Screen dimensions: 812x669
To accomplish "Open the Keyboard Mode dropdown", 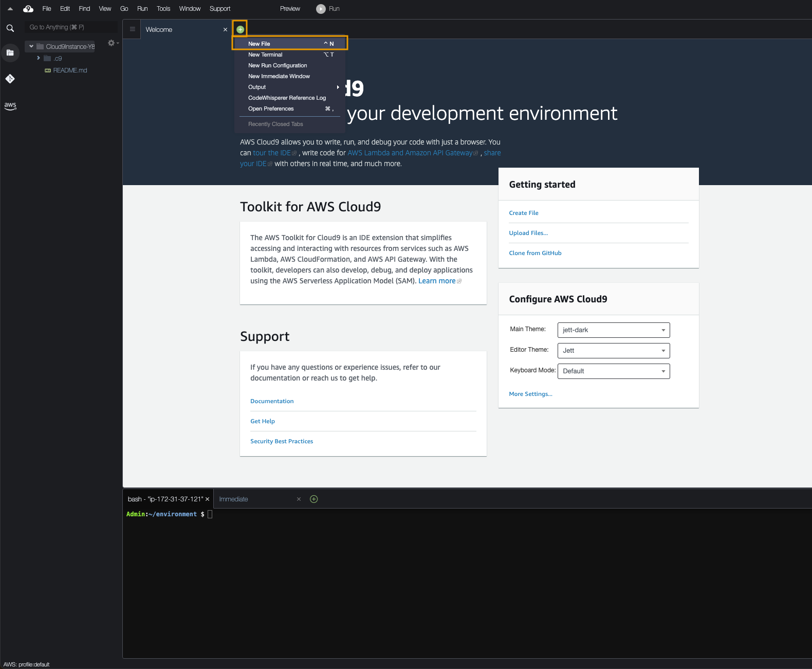I will tap(613, 371).
